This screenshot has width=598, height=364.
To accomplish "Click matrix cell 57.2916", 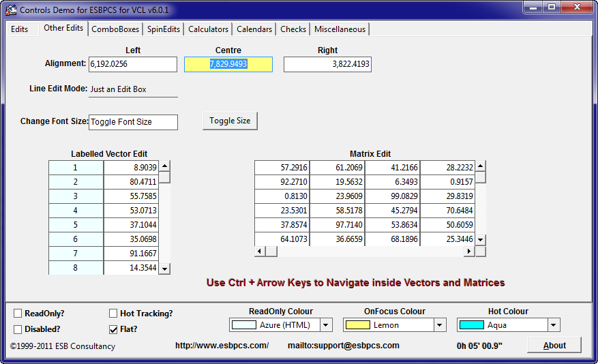I will (x=282, y=167).
